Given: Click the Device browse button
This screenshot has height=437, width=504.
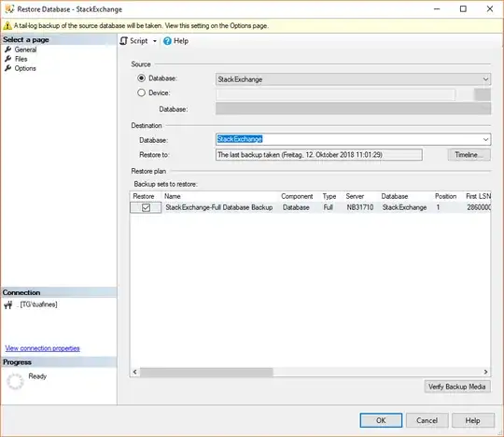Looking at the screenshot, I should click(x=483, y=94).
